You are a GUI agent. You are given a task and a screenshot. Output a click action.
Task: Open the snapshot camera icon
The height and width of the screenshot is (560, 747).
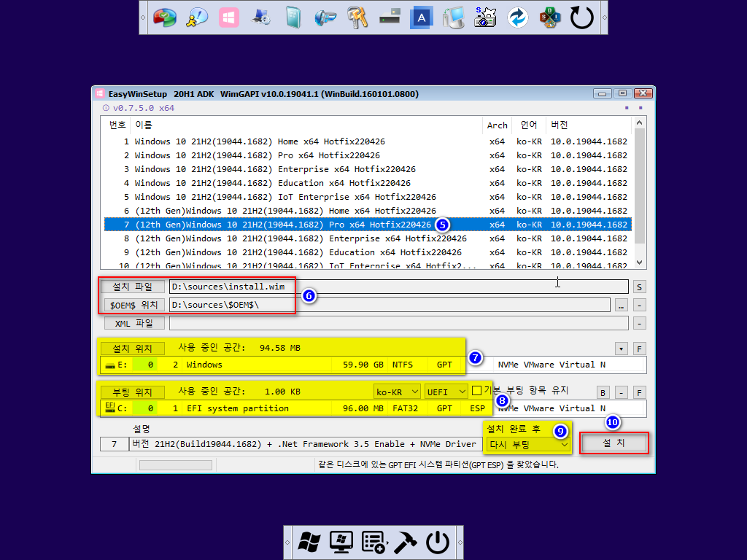click(485, 17)
